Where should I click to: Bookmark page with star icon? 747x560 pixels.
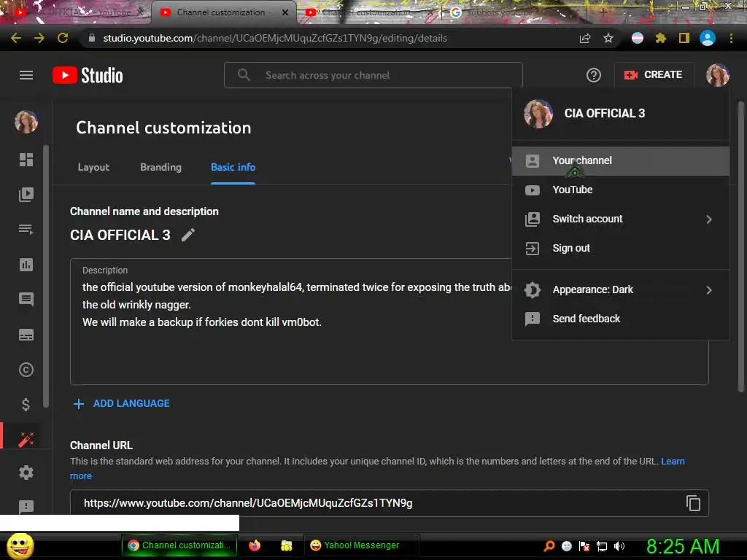[x=608, y=38]
